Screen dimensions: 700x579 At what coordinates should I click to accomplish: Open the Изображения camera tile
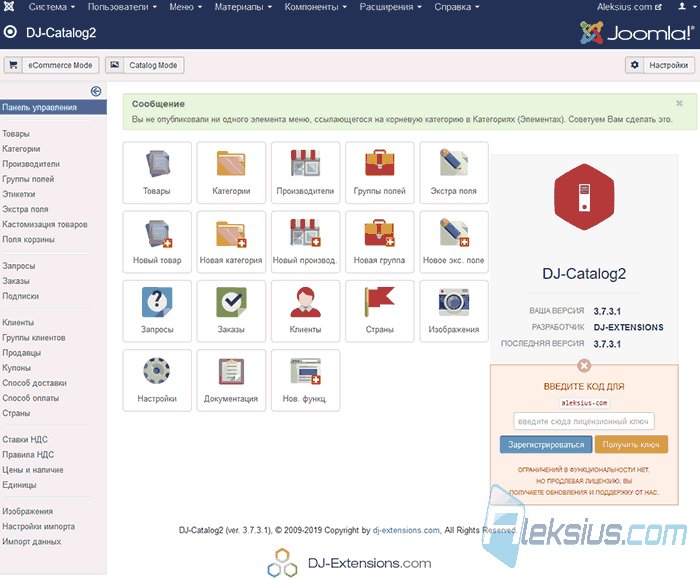click(x=454, y=311)
